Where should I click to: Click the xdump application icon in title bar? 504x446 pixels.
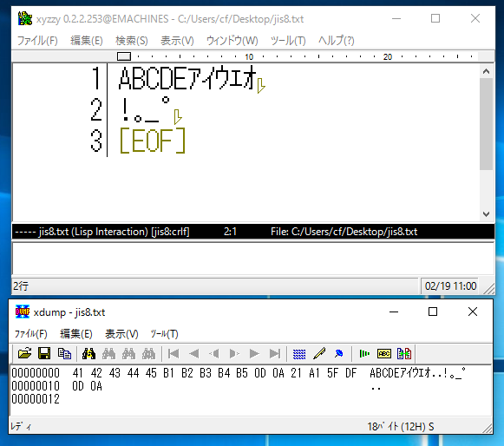pyautogui.click(x=23, y=312)
